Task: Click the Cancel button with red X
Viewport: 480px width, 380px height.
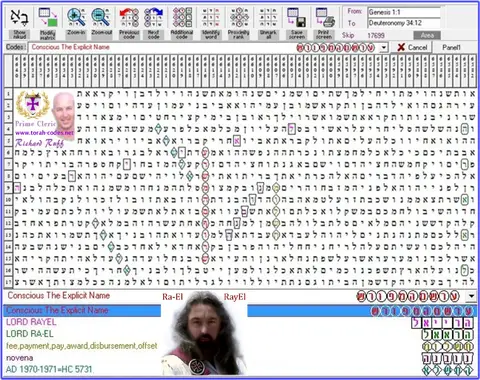Action: pyautogui.click(x=412, y=47)
